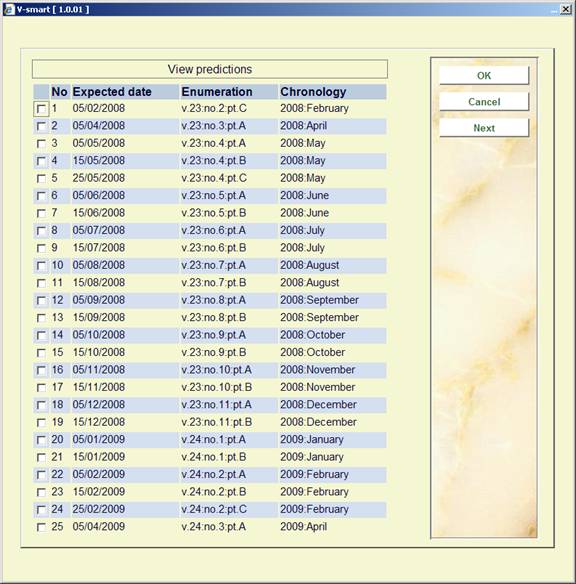This screenshot has height=584, width=576.
Task: Check the box for row 5
Action: pos(41,178)
